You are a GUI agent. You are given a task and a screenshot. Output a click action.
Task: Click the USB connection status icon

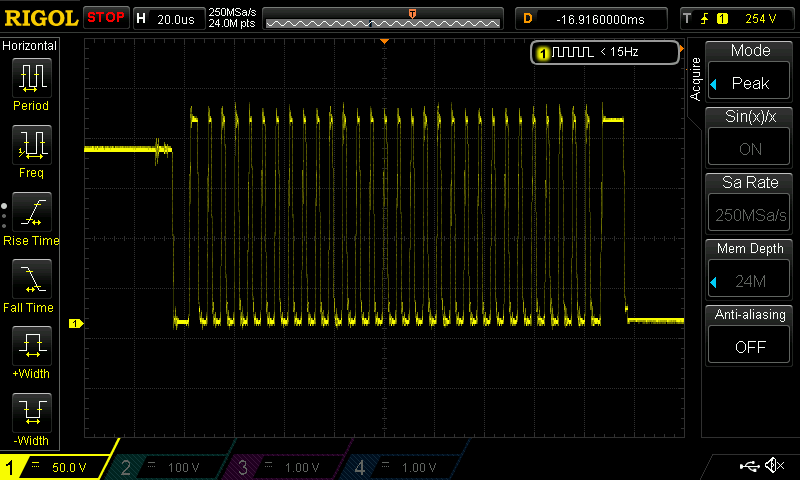[x=748, y=466]
